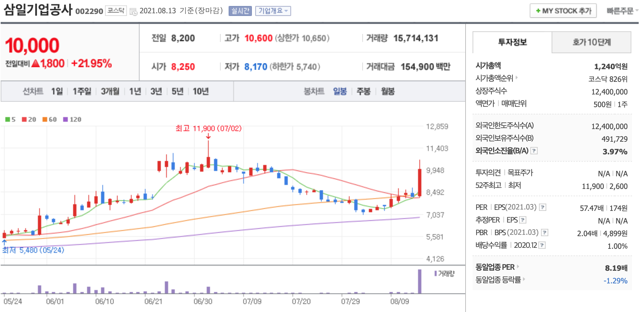Click the PBR value 2.04배

(587, 234)
